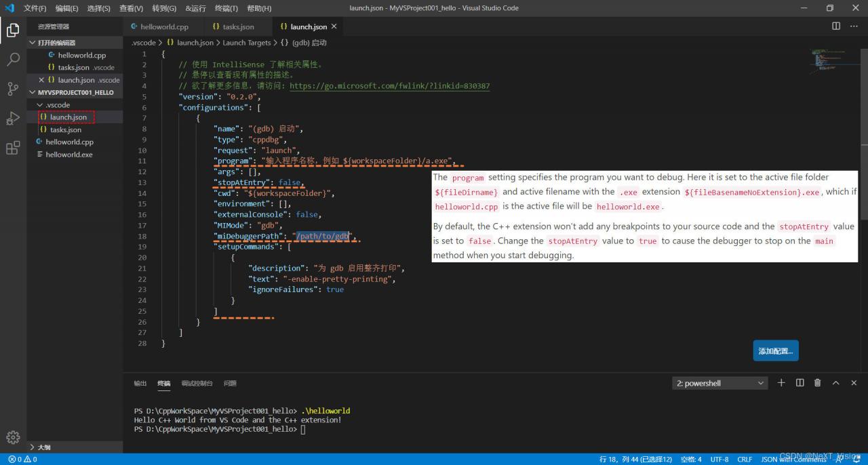The height and width of the screenshot is (465, 868).
Task: Show the 问题 panel tab
Action: coord(231,383)
